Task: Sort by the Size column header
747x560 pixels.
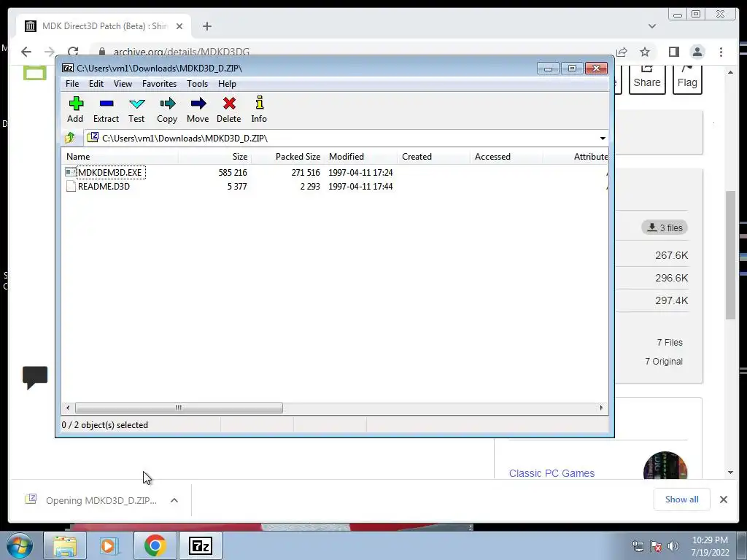Action: click(x=215, y=157)
